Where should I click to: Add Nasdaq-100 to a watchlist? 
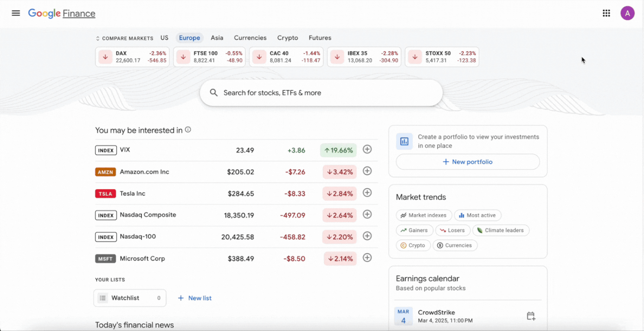click(367, 236)
